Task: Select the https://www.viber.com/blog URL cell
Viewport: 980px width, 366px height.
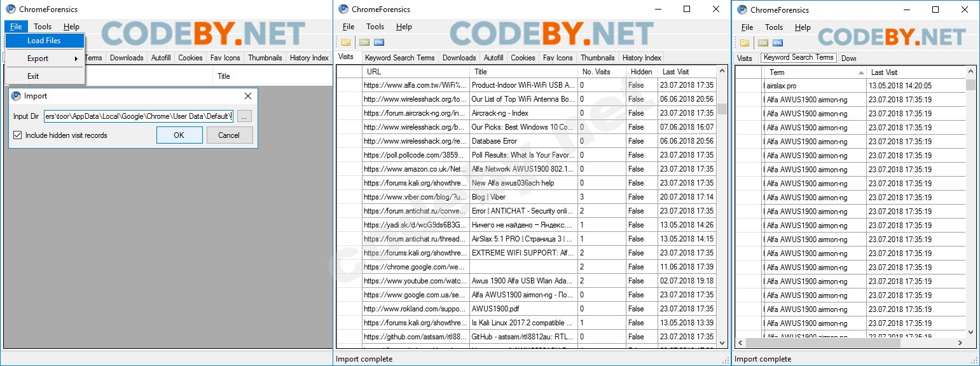Action: pos(415,197)
